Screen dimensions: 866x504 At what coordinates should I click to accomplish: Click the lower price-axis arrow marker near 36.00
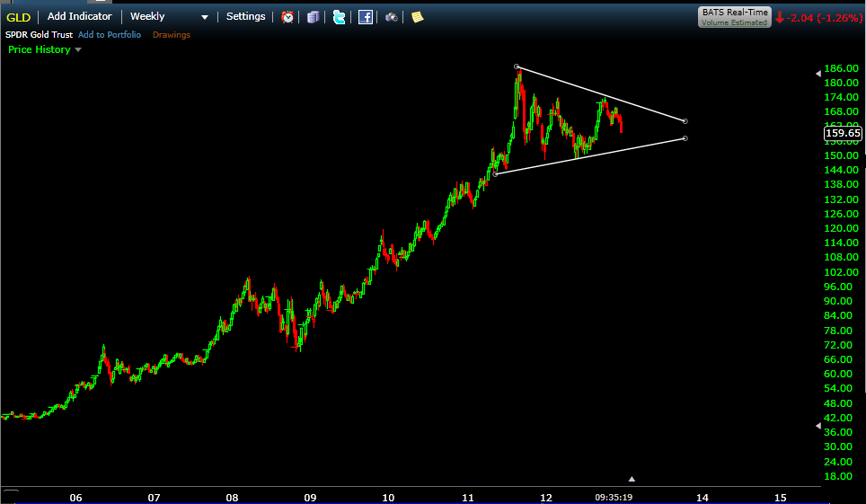(818, 426)
